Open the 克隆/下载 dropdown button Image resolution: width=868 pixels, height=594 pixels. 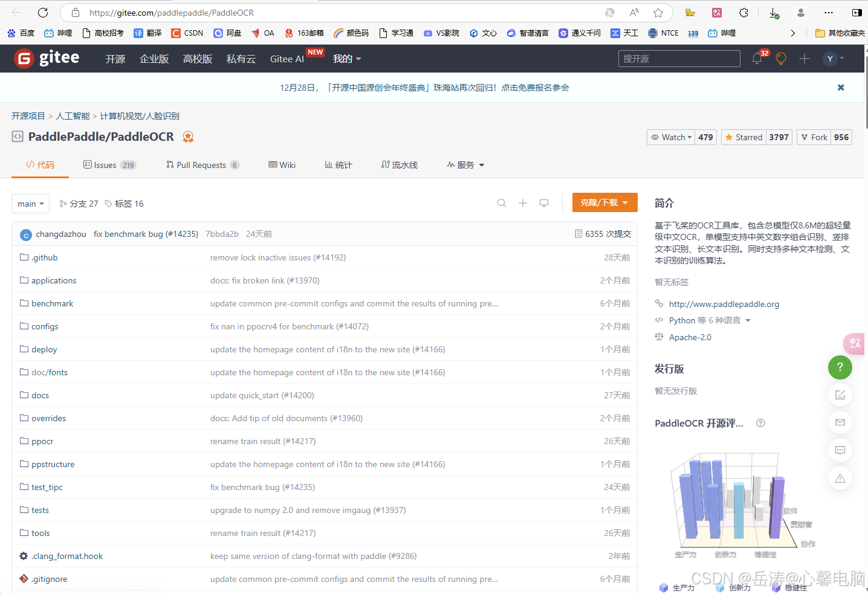(604, 202)
